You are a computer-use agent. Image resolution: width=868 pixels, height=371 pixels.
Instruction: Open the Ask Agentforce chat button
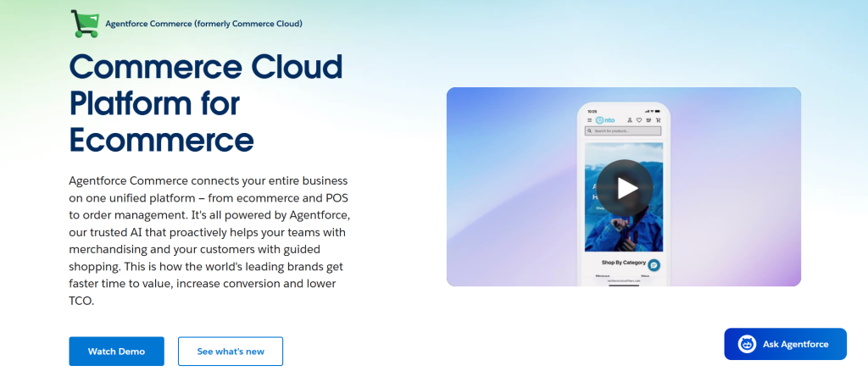(785, 344)
